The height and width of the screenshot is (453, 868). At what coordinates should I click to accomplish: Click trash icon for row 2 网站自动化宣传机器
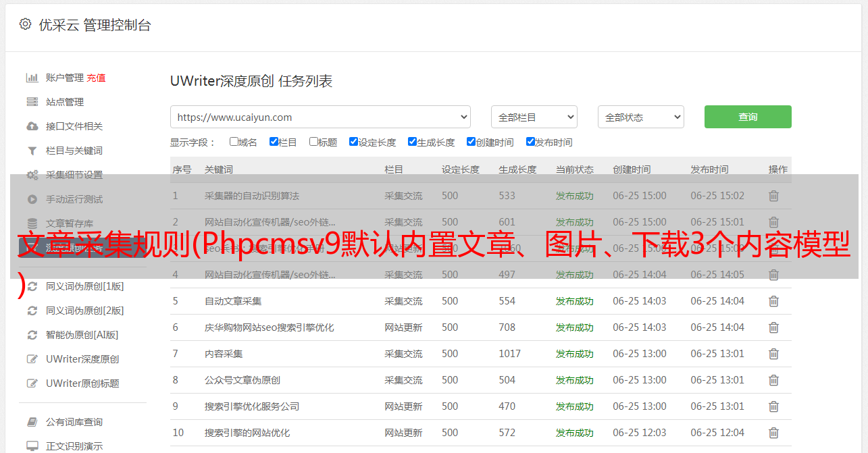pyautogui.click(x=774, y=222)
